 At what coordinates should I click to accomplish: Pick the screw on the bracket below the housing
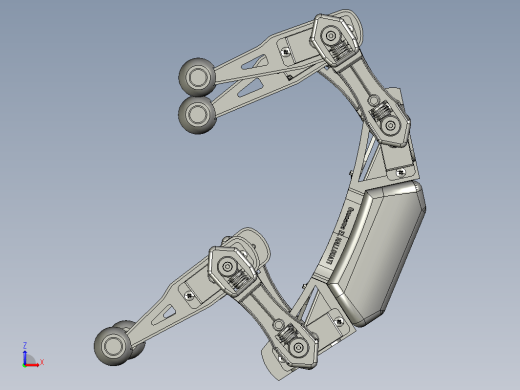click(339, 322)
